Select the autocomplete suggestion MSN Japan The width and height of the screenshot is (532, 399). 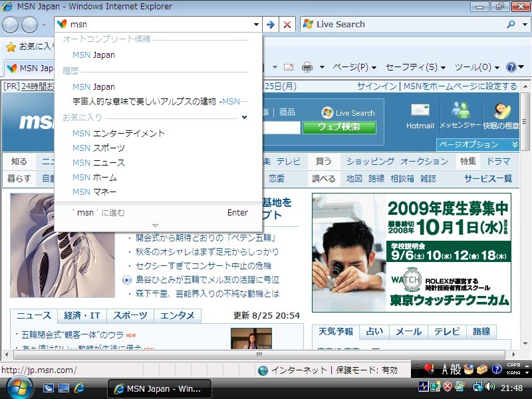[x=94, y=55]
